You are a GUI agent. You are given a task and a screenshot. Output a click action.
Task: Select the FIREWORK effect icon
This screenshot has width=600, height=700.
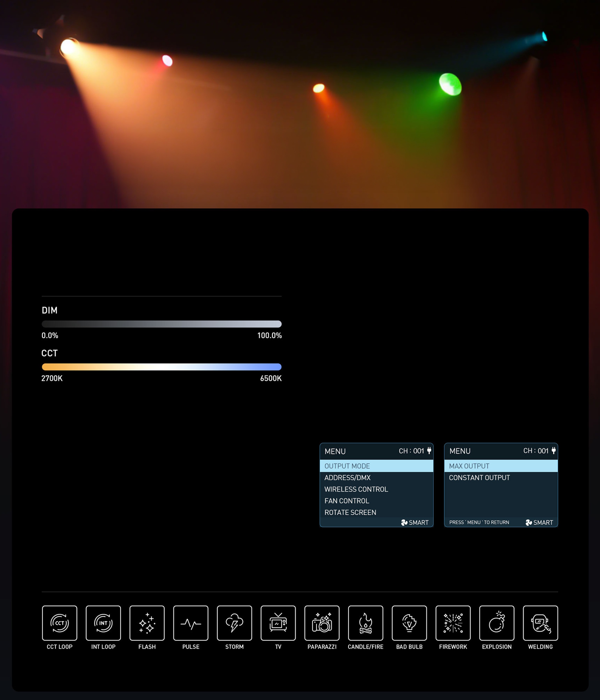coord(453,623)
